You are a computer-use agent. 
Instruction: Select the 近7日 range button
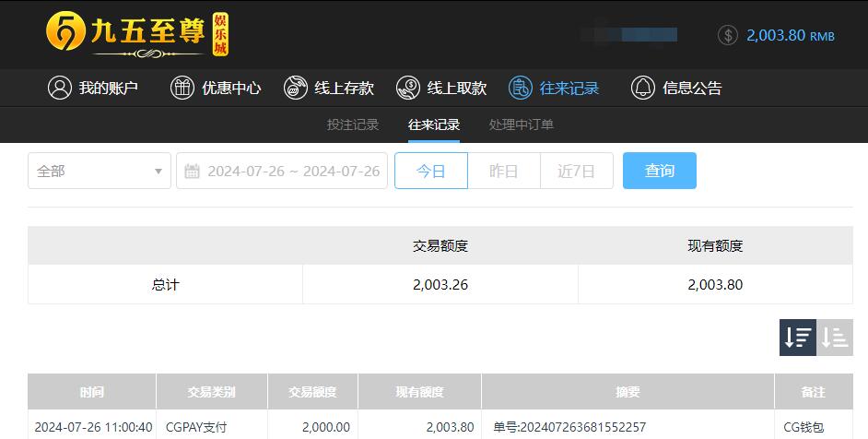click(576, 171)
